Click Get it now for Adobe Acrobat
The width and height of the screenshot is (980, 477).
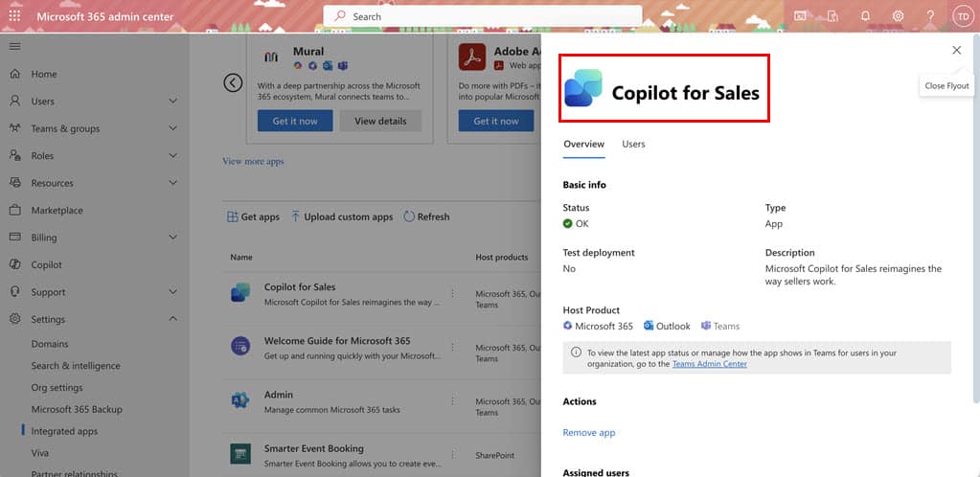[x=496, y=121]
